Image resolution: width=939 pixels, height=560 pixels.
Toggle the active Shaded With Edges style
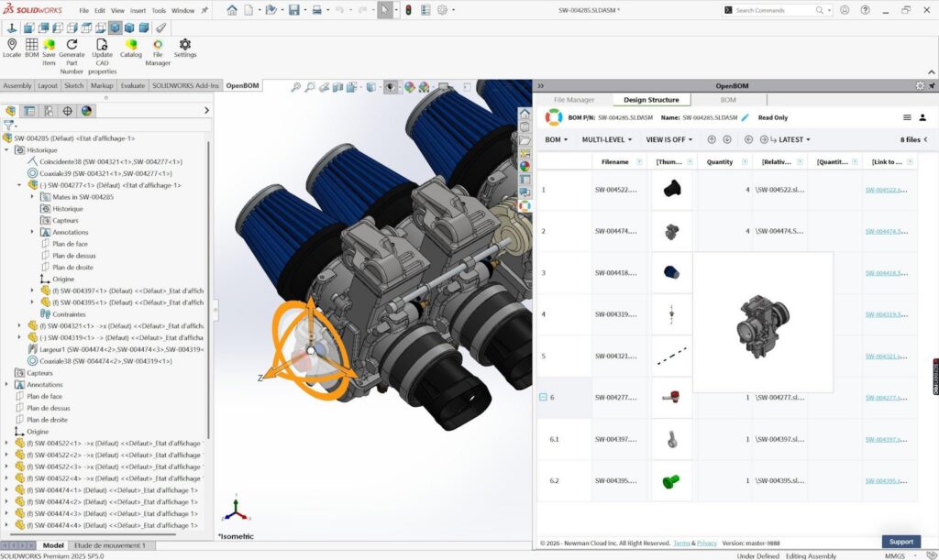pos(115,27)
